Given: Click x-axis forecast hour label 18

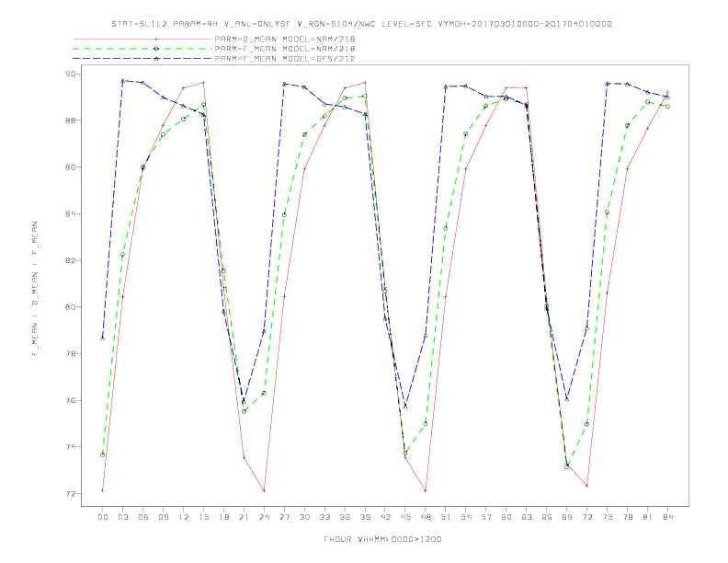Looking at the screenshot, I should click(223, 517).
